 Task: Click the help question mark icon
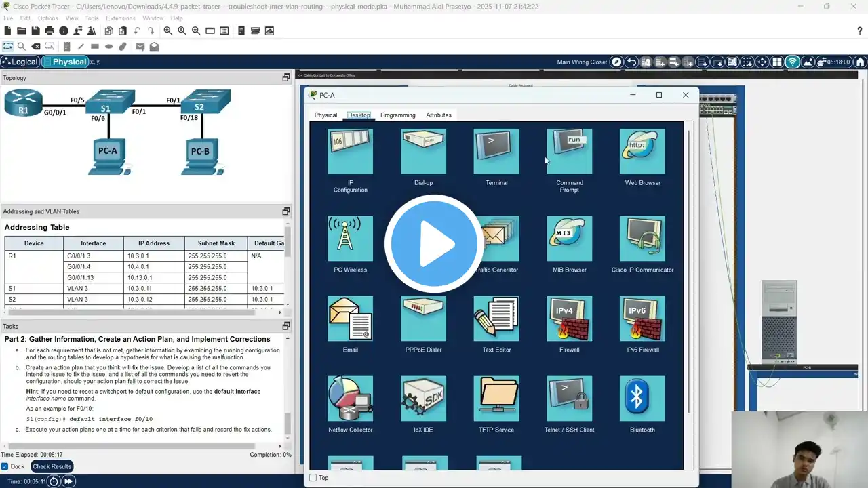click(860, 30)
